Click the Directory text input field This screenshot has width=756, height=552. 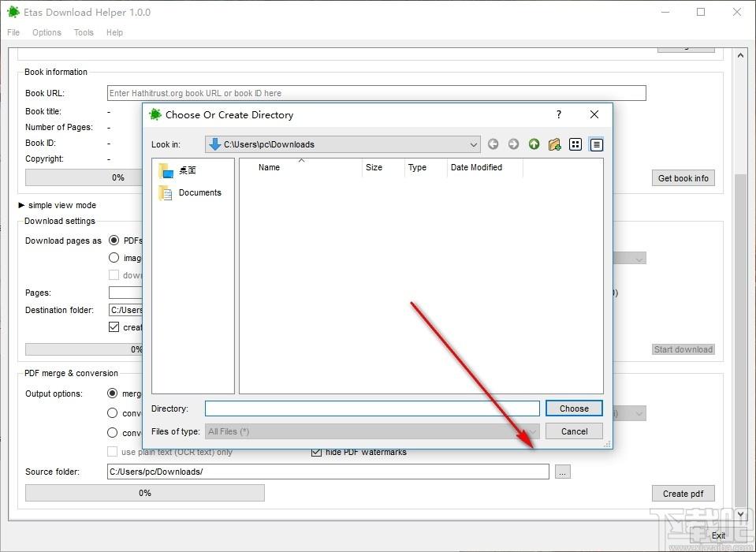[372, 408]
